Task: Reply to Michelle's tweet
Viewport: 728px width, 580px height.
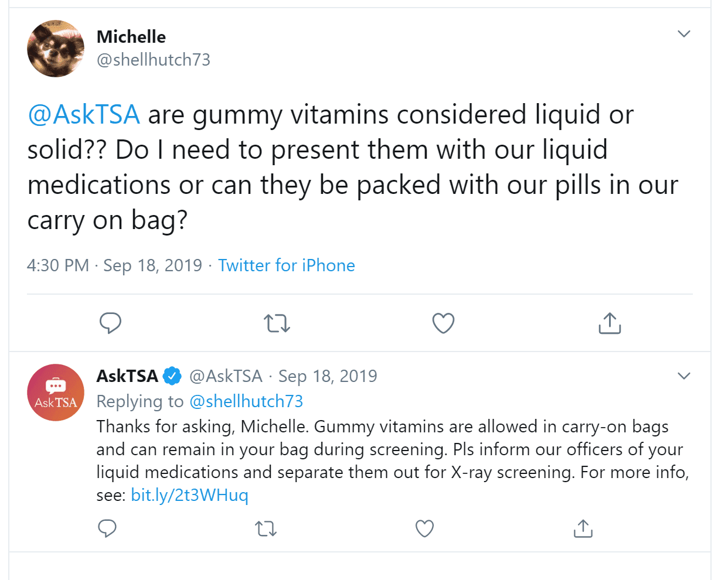Action: tap(110, 323)
